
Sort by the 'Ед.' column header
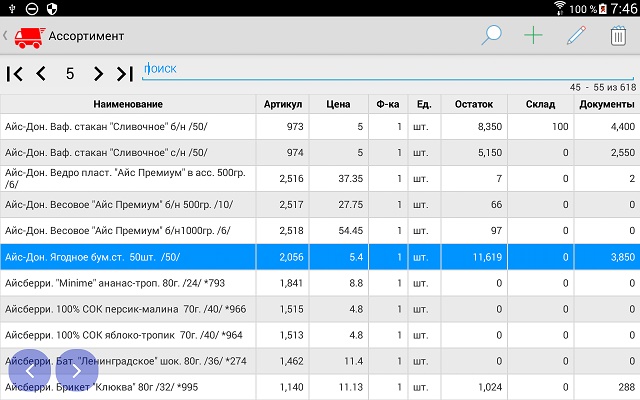[x=424, y=104]
